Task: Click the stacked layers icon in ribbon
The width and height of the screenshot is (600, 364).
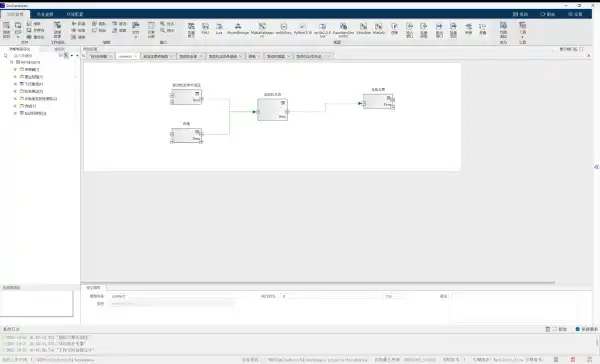Action: click(x=468, y=26)
